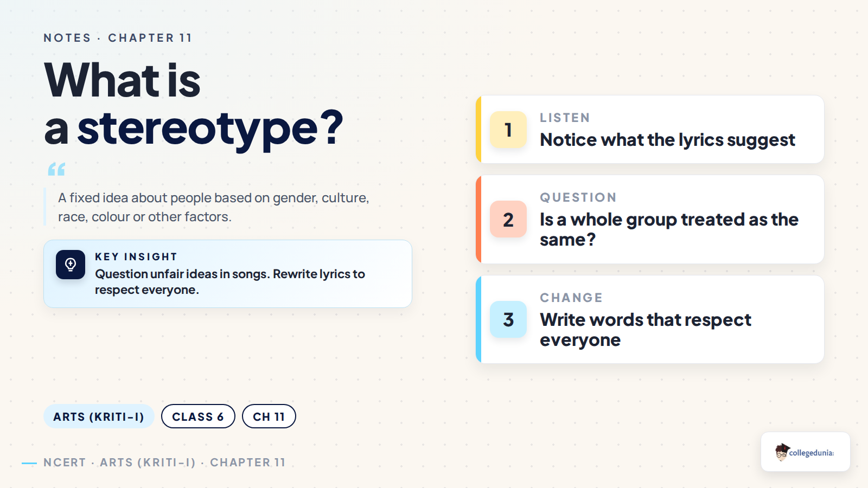
Task: Click 'Notice what the lyrics suggest' text
Action: pos(667,140)
